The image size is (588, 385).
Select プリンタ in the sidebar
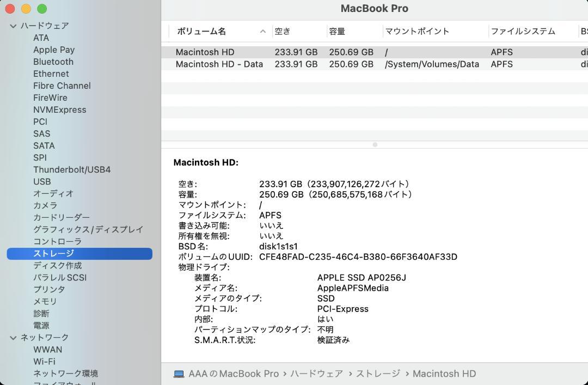[49, 290]
